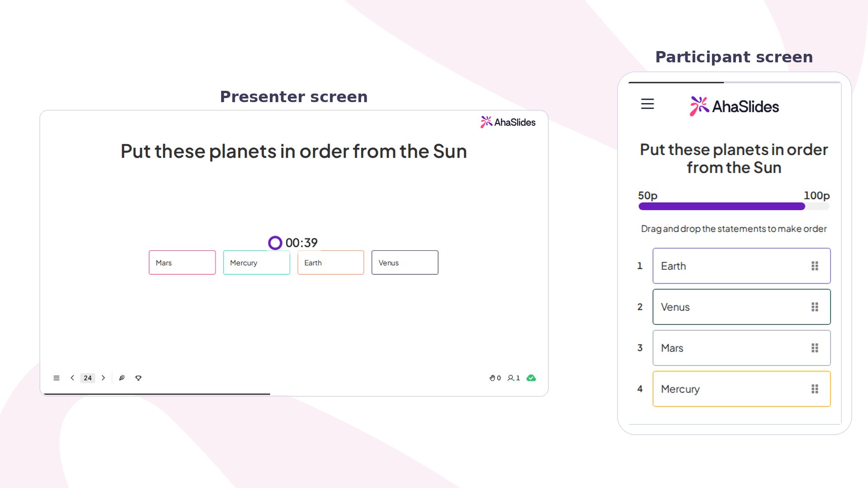
Task: Select Mercury item in participant list
Action: (x=741, y=389)
